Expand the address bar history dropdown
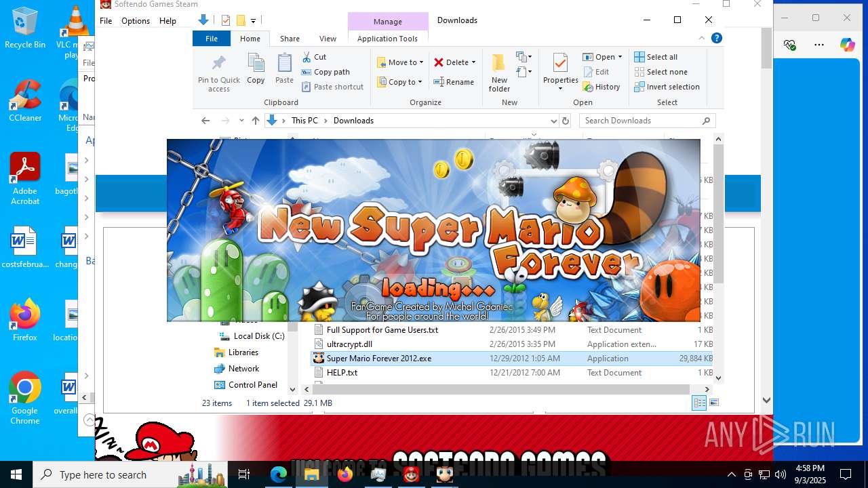The height and width of the screenshot is (488, 868). click(553, 121)
